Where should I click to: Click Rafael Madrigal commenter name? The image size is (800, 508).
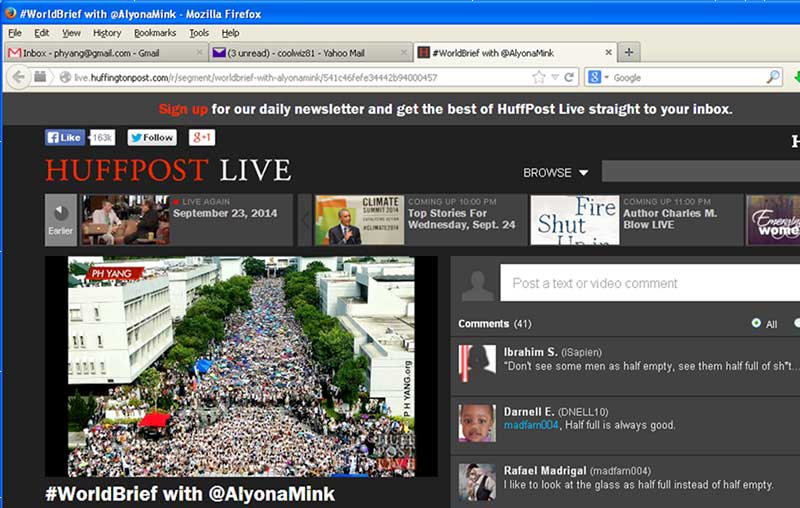(x=545, y=470)
